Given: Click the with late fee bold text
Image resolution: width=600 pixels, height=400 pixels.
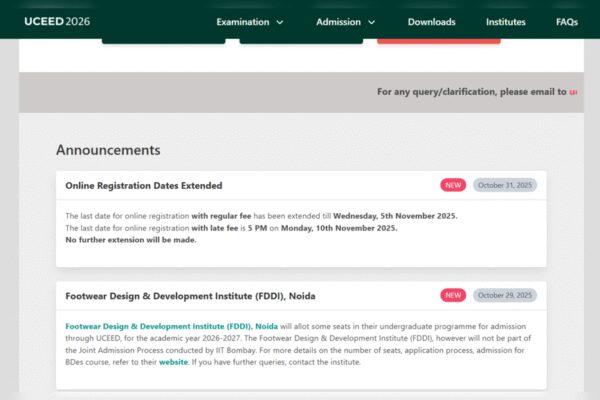Looking at the screenshot, I should point(215,228).
